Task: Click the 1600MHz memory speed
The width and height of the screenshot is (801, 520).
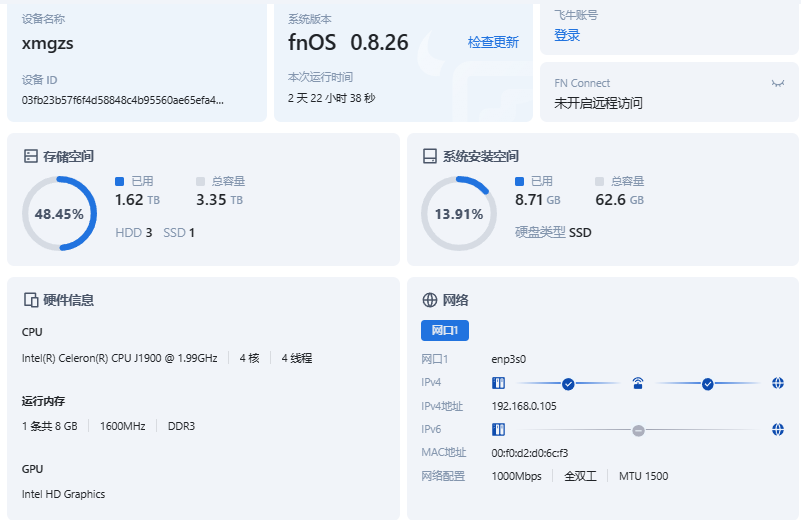Action: 123,426
